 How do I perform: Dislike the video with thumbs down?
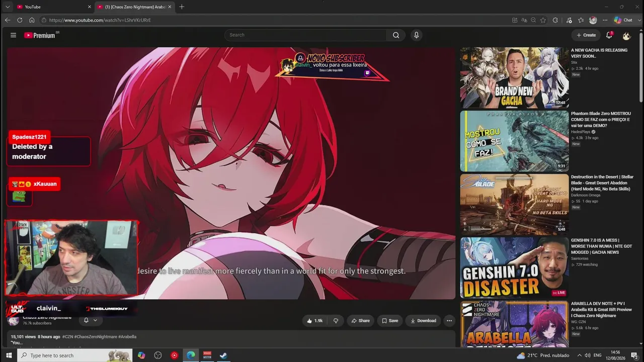coord(336,321)
